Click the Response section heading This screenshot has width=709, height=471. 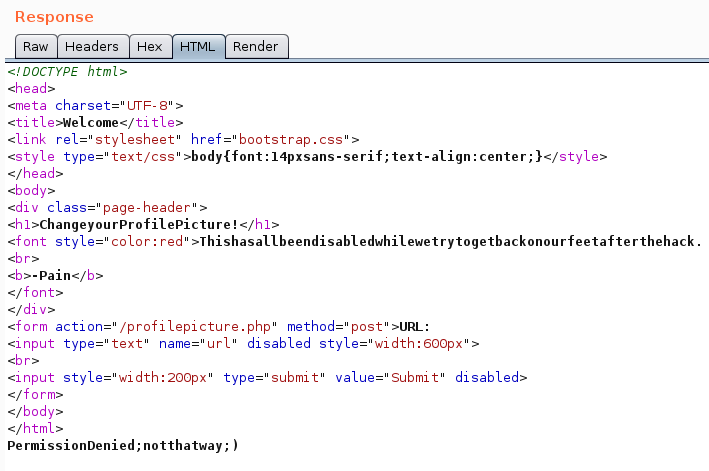(x=54, y=17)
